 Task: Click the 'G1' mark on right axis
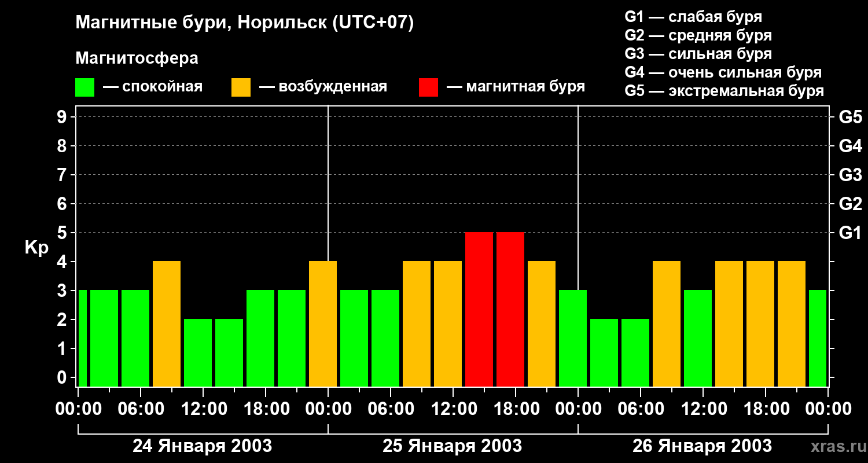850,233
